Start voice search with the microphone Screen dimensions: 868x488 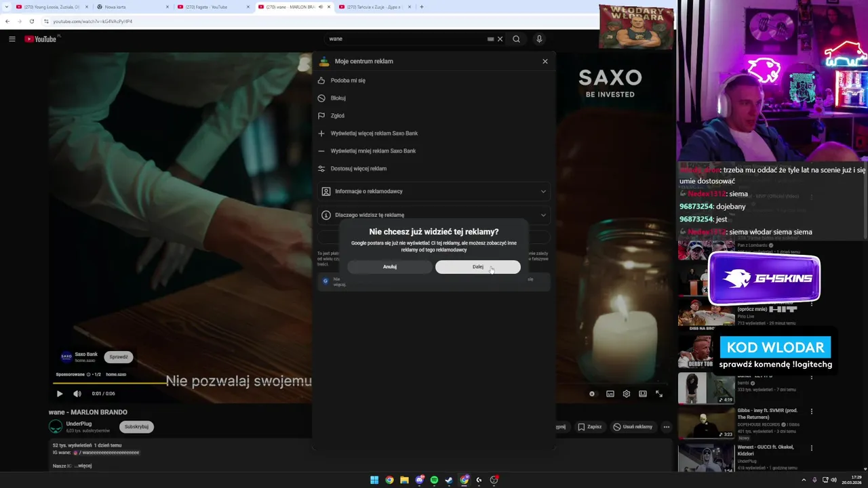539,39
